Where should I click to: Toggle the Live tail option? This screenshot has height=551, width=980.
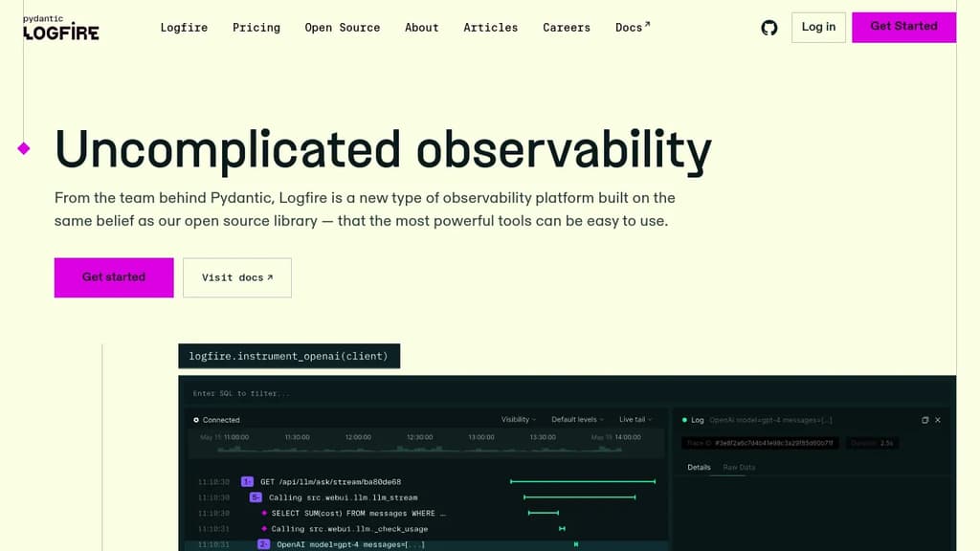pyautogui.click(x=635, y=419)
